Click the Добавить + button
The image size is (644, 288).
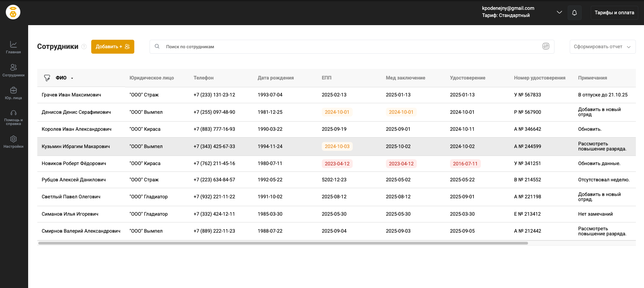pyautogui.click(x=113, y=47)
